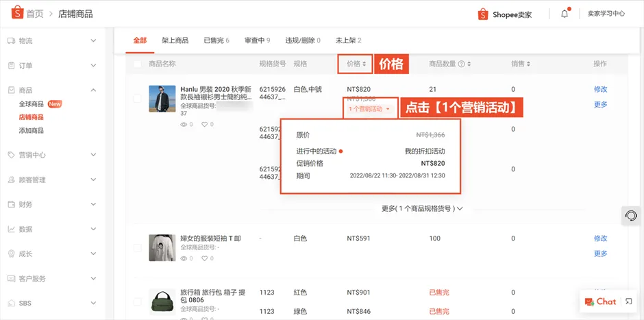Switch to the 违规/删除 tab
This screenshot has height=320, width=644.
click(x=303, y=40)
